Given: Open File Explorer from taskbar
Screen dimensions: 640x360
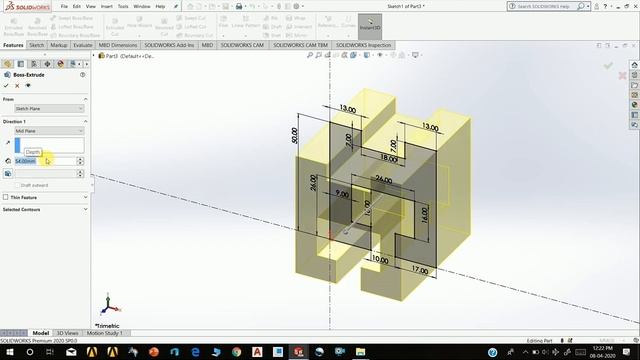Looking at the screenshot, I should (360, 352).
